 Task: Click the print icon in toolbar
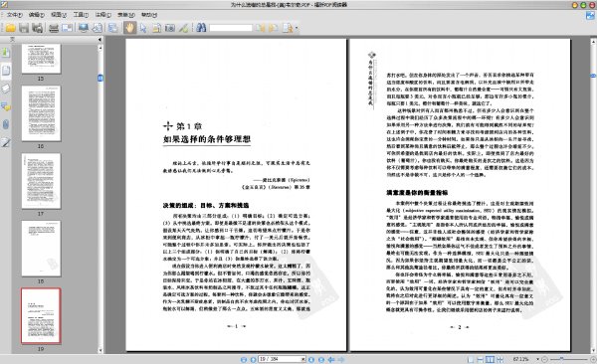click(x=54, y=28)
